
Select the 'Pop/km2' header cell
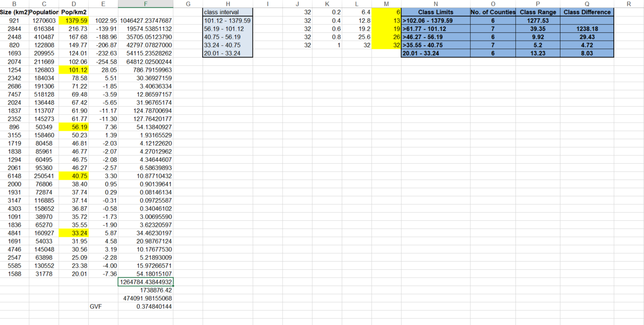[x=74, y=12]
